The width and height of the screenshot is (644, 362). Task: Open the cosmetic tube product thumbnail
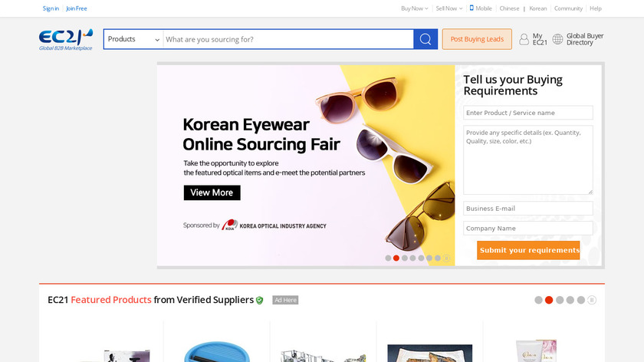point(536,350)
